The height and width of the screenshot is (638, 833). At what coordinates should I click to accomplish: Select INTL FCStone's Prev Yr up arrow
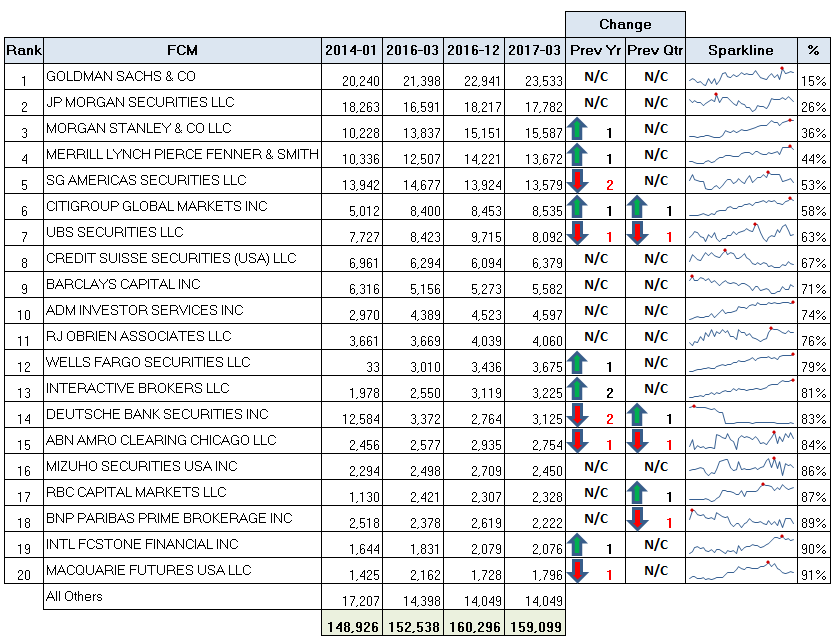[x=577, y=545]
